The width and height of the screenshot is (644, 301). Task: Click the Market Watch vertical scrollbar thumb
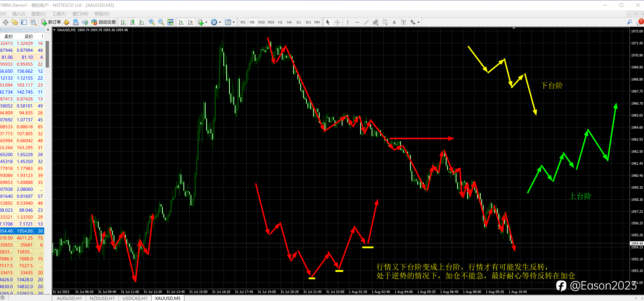47,54
